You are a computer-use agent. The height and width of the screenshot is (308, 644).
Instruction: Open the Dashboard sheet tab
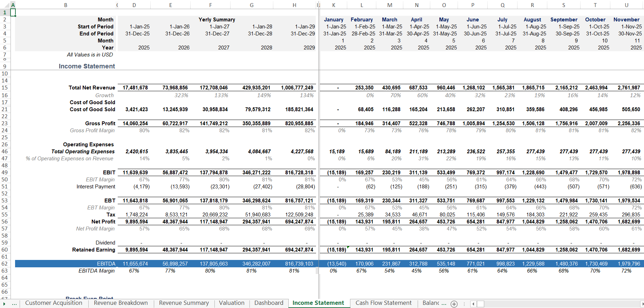click(269, 303)
